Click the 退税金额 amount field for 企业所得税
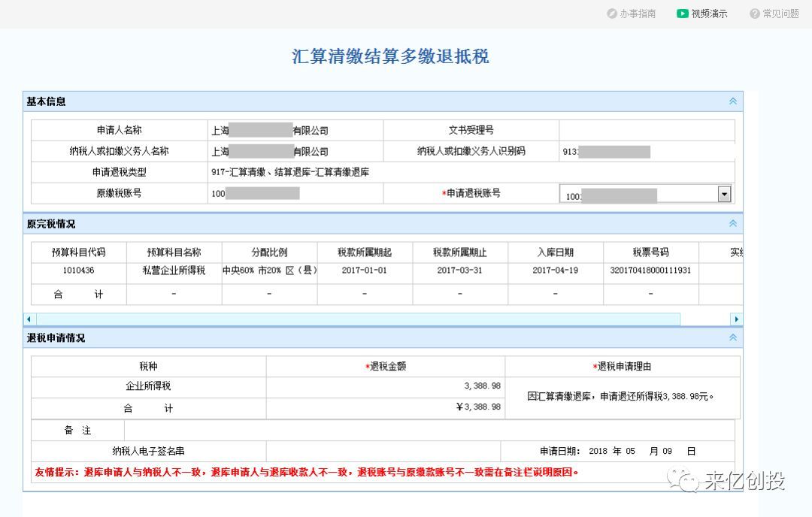 [x=385, y=386]
